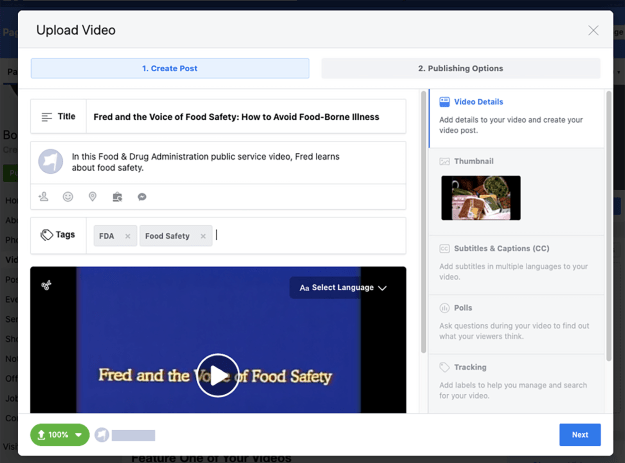The image size is (625, 463).
Task: Click the Tracking tag icon
Action: coord(444,367)
